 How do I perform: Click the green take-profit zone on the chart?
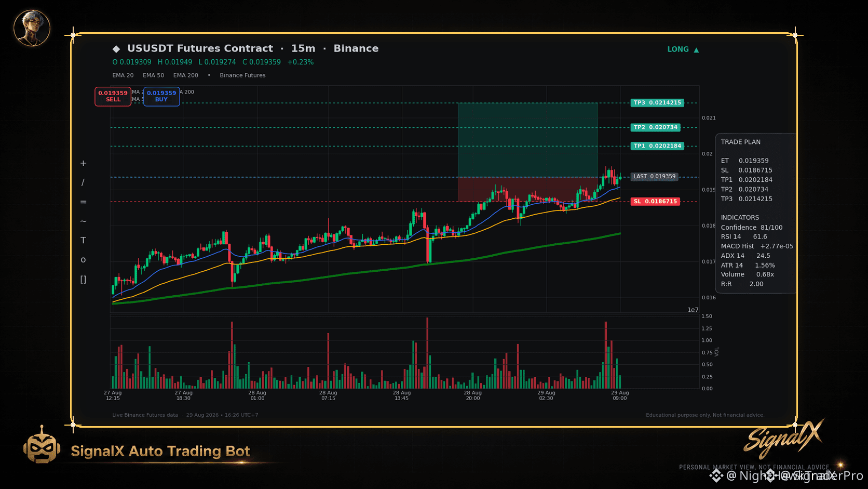coord(527,140)
